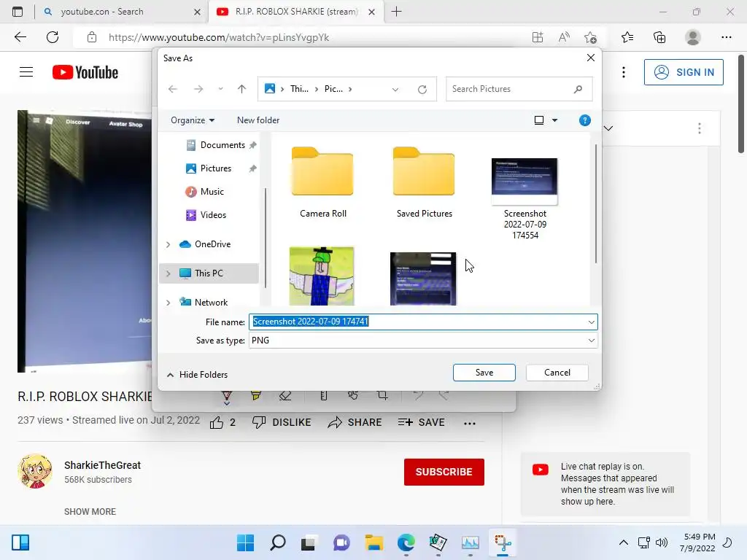The height and width of the screenshot is (560, 747).
Task: Open Save As dialog help
Action: [x=584, y=120]
